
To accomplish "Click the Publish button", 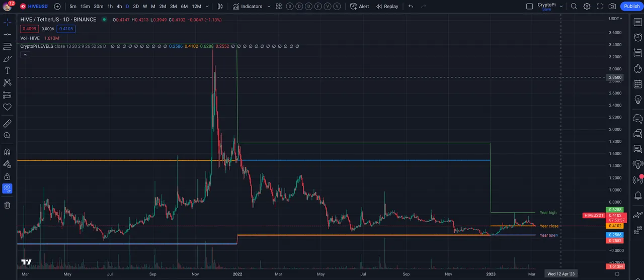I will tap(631, 7).
